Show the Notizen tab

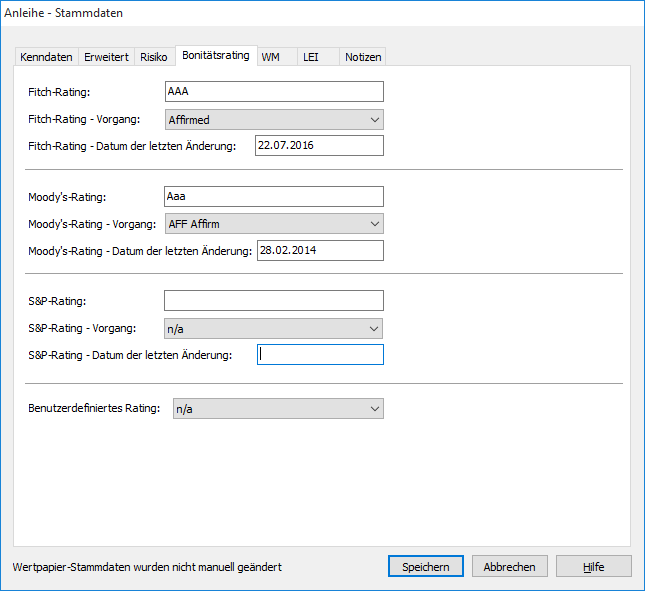(363, 57)
